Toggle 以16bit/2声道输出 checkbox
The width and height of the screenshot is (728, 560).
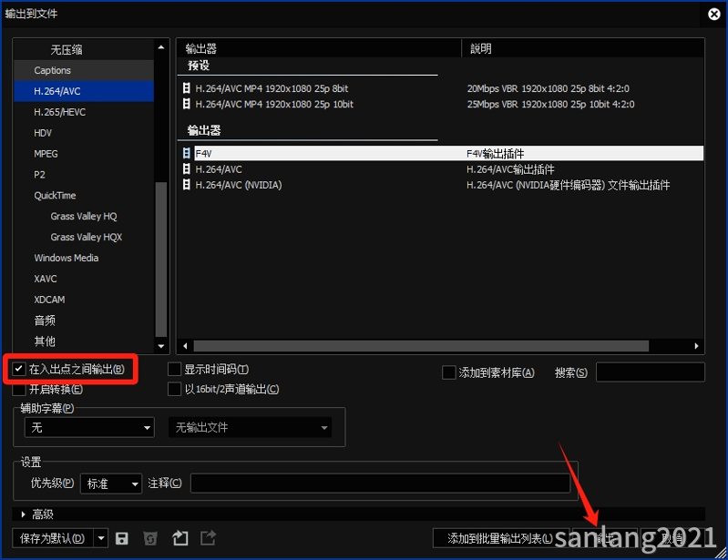(174, 389)
